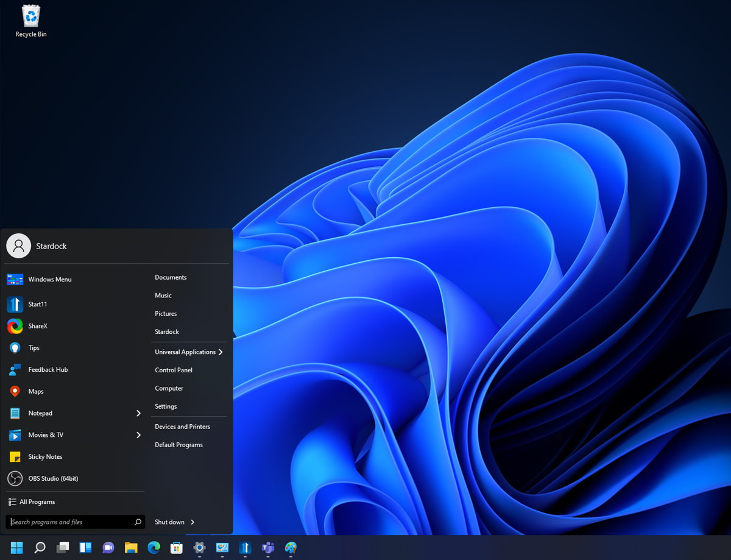This screenshot has width=731, height=560.
Task: Open Feedback Hub icon in Start menu
Action: click(15, 370)
